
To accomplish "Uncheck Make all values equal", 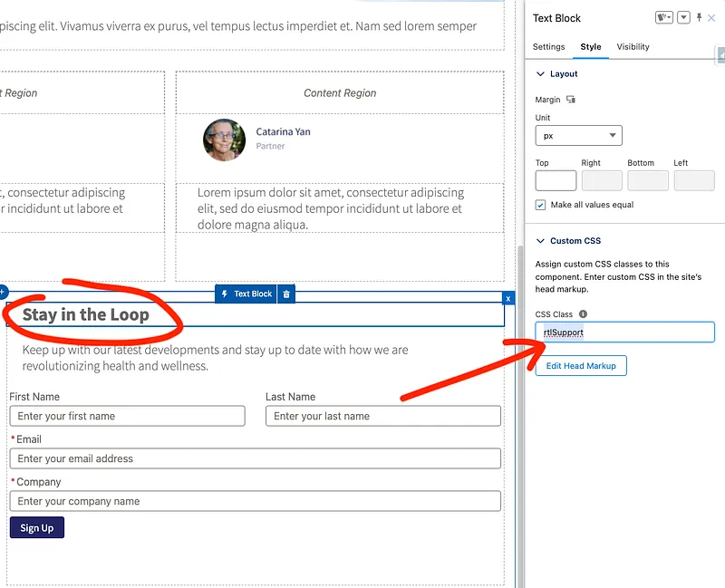I will pyautogui.click(x=540, y=205).
